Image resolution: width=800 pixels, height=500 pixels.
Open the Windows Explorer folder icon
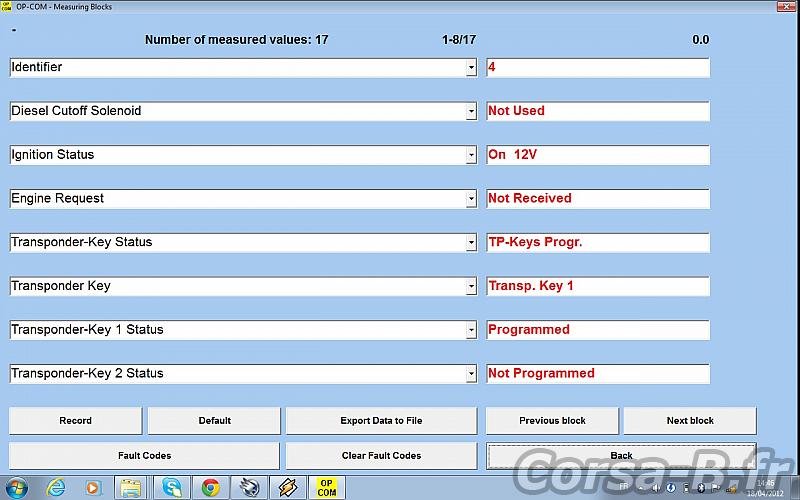tap(131, 488)
